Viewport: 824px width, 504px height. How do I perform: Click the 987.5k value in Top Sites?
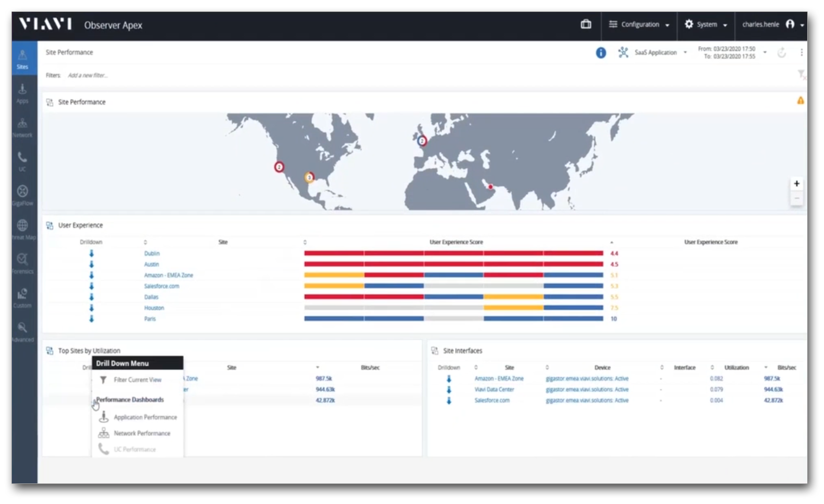point(324,378)
